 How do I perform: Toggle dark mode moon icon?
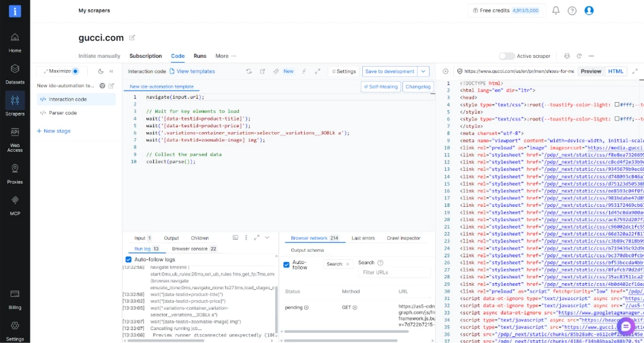(101, 71)
